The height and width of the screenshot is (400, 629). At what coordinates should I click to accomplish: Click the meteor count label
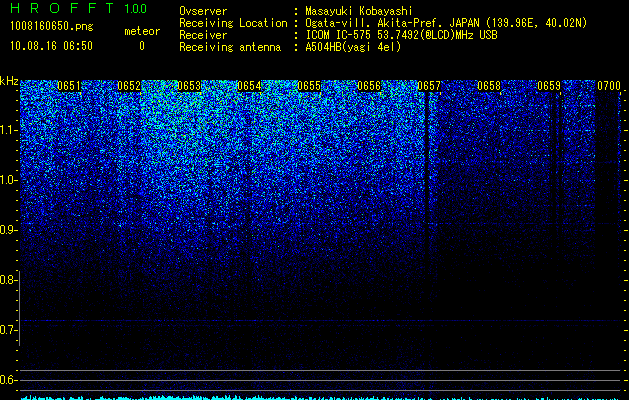(x=142, y=31)
